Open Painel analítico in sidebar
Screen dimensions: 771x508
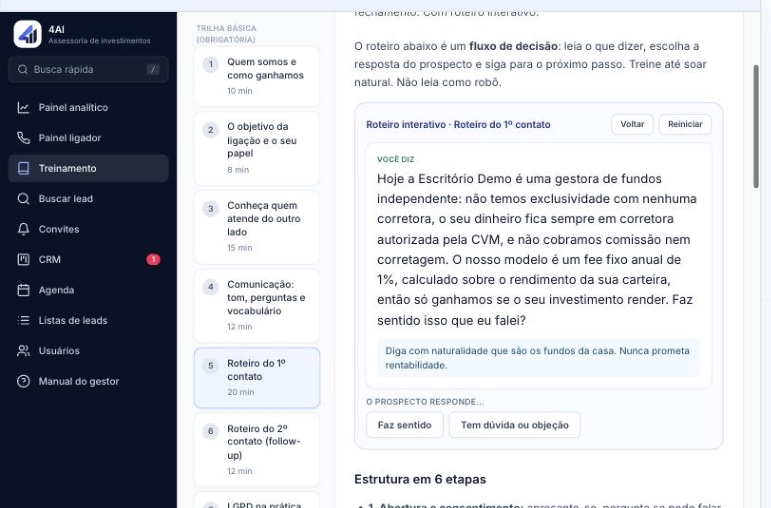pyautogui.click(x=89, y=107)
